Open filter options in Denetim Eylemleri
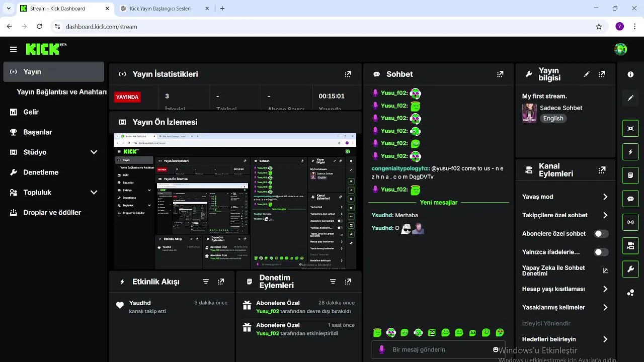The width and height of the screenshot is (644, 362). (x=333, y=282)
